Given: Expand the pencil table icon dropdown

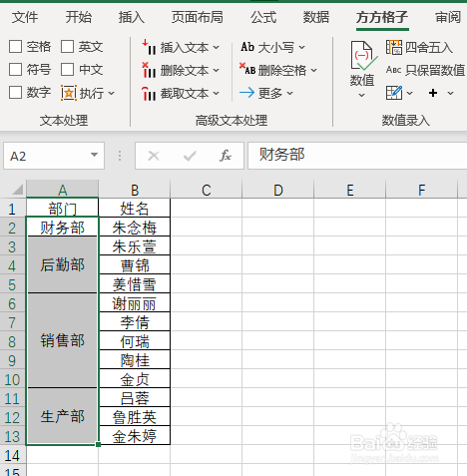Looking at the screenshot, I should point(410,93).
